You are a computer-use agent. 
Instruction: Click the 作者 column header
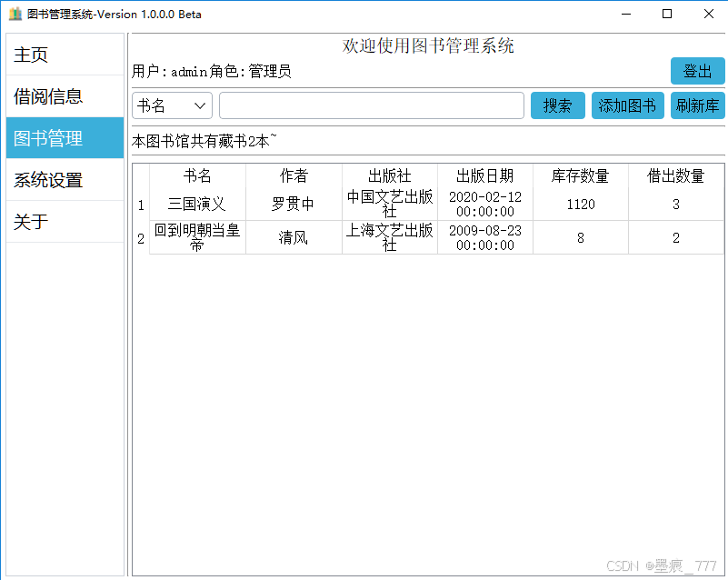point(294,175)
